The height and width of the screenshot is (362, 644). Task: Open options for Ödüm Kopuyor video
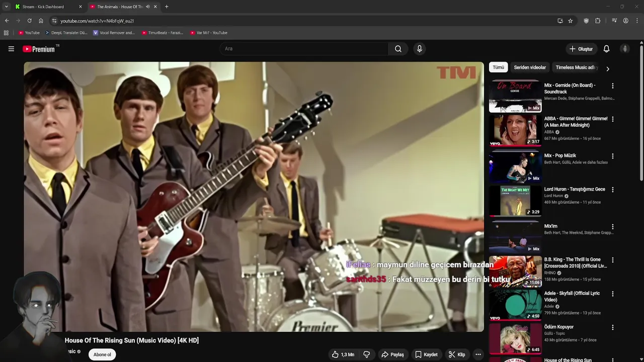tap(612, 327)
